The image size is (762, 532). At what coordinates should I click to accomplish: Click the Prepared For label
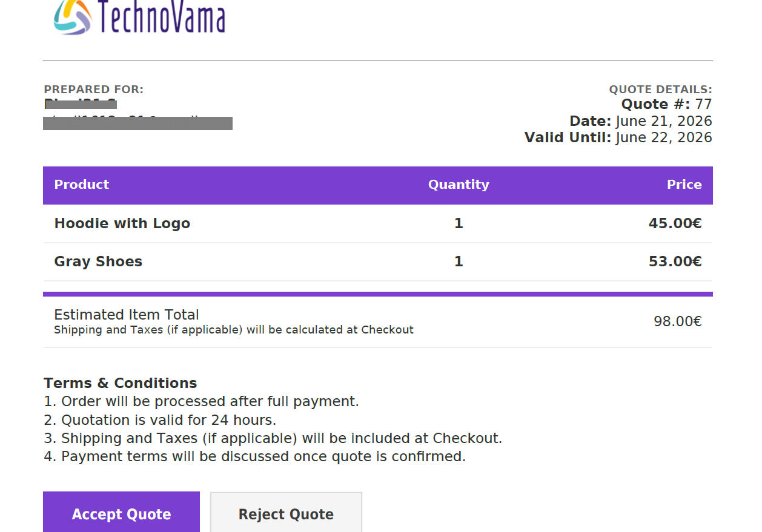coord(94,90)
